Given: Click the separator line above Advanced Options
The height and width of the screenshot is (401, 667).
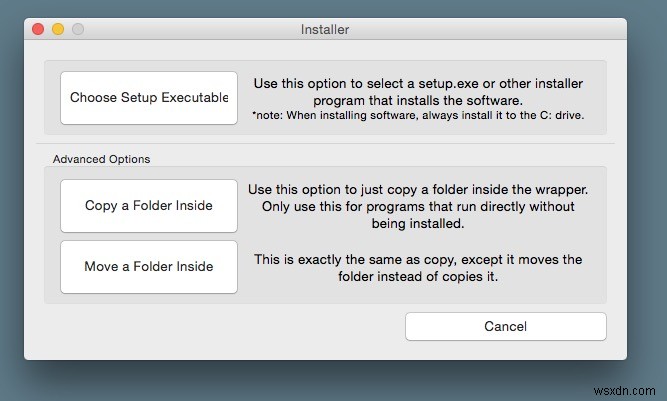Looking at the screenshot, I should coord(325,144).
